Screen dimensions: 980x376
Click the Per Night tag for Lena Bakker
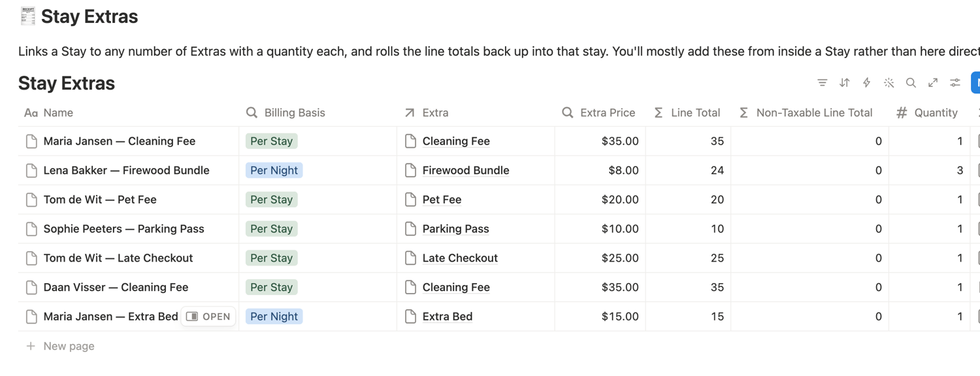pyautogui.click(x=274, y=171)
